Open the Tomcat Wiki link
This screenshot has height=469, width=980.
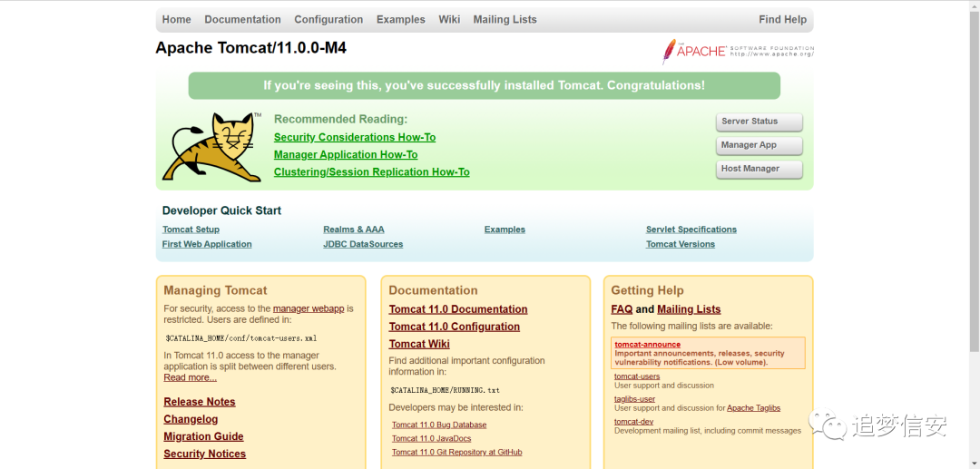pos(419,344)
